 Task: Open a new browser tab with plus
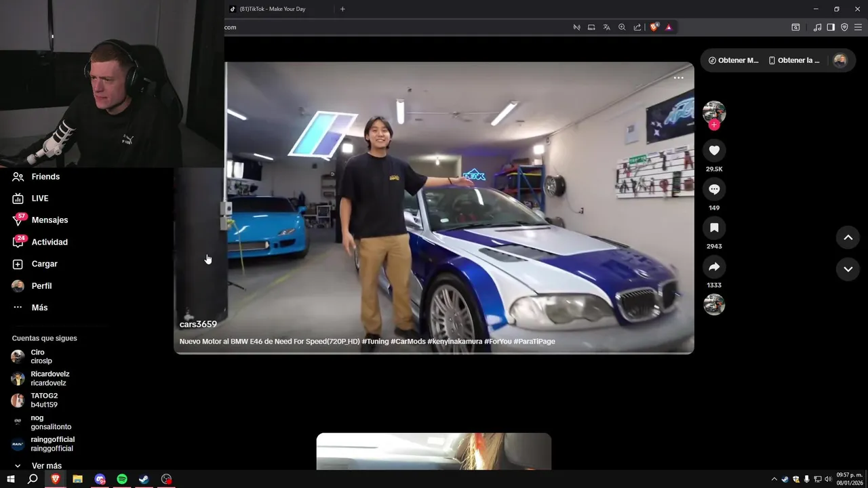coord(342,9)
